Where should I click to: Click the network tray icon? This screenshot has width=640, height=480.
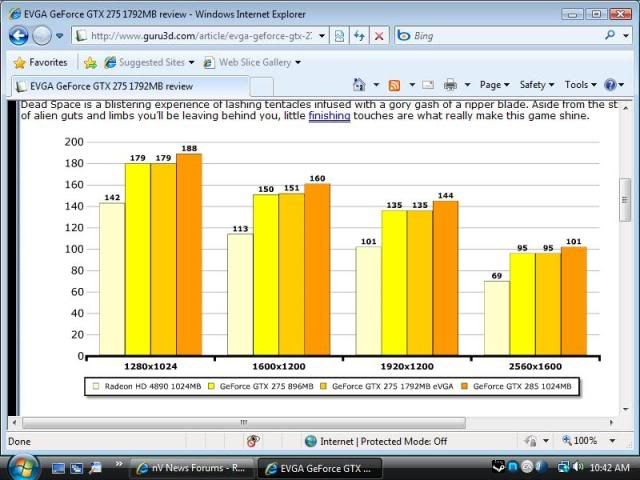click(563, 467)
